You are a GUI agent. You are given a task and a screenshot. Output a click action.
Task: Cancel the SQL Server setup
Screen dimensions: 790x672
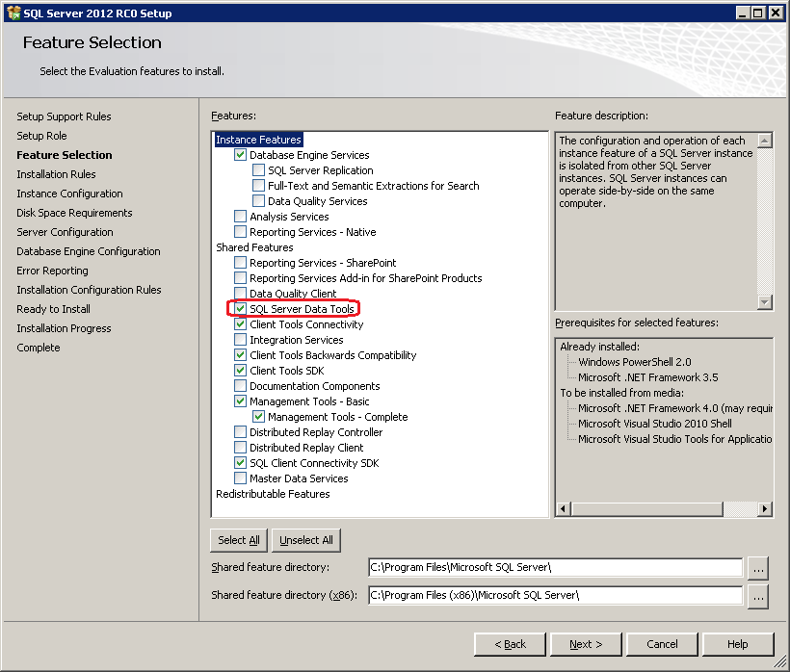point(662,644)
